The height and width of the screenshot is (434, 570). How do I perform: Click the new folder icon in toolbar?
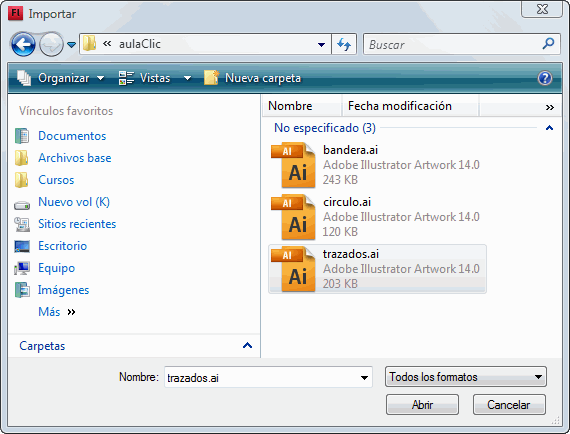pyautogui.click(x=211, y=77)
